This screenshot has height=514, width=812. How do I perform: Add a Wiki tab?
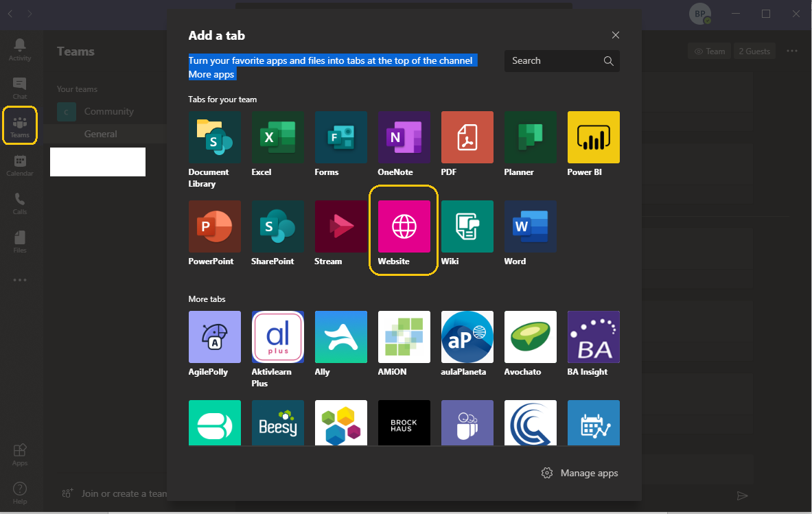[x=467, y=226]
